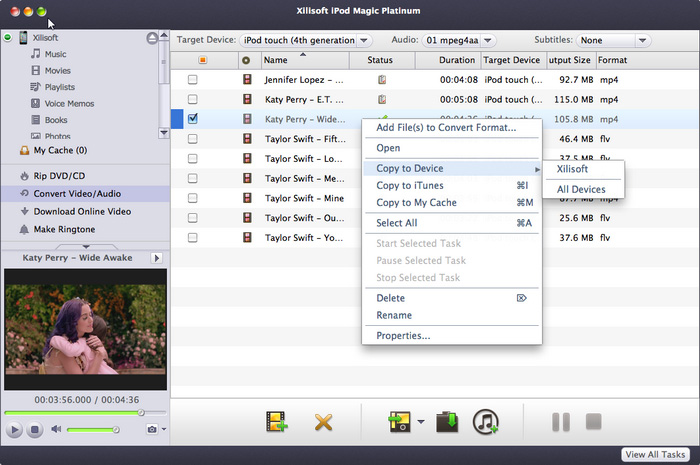Toggle the select-all checkbox in table header
Viewport: 700px width, 465px height.
point(203,60)
